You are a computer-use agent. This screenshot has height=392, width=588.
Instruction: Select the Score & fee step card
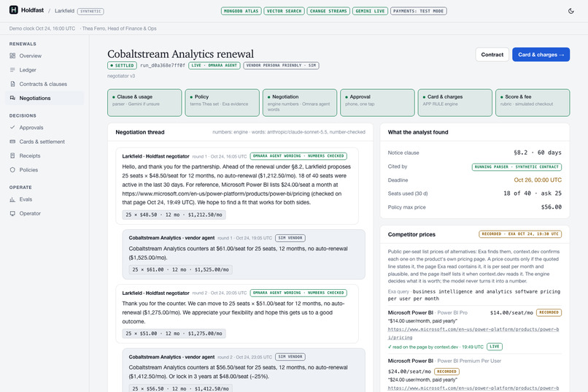click(533, 102)
